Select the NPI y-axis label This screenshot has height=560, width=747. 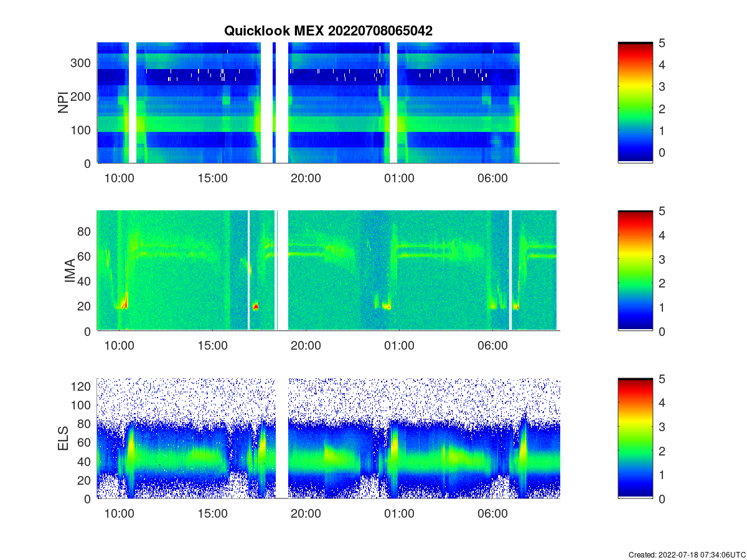pyautogui.click(x=63, y=103)
